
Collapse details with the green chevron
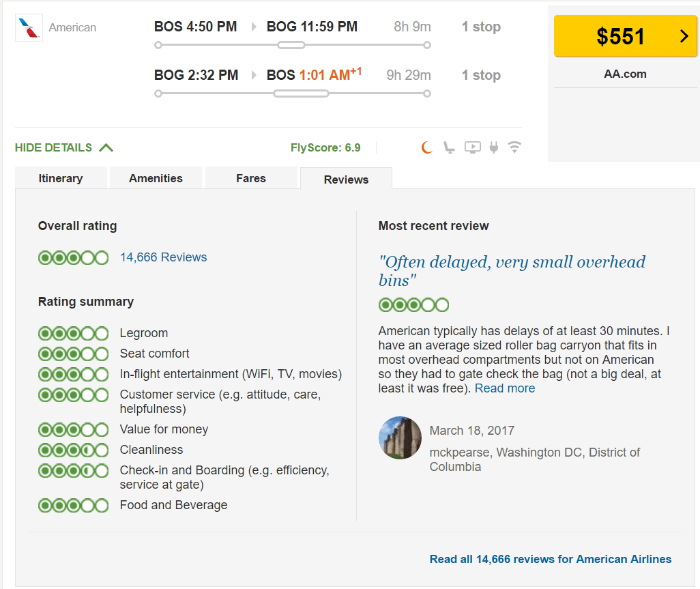coord(106,148)
